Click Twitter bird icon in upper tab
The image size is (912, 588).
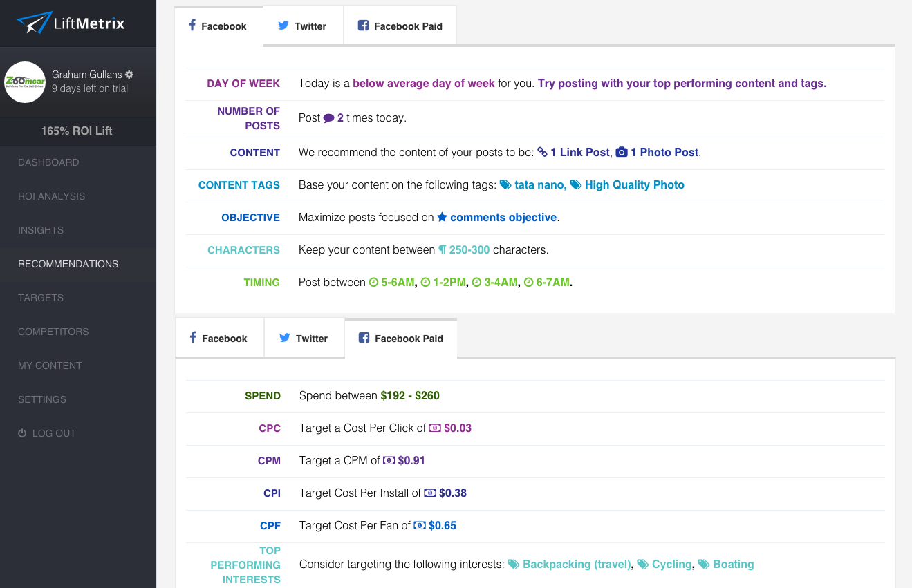pyautogui.click(x=283, y=26)
